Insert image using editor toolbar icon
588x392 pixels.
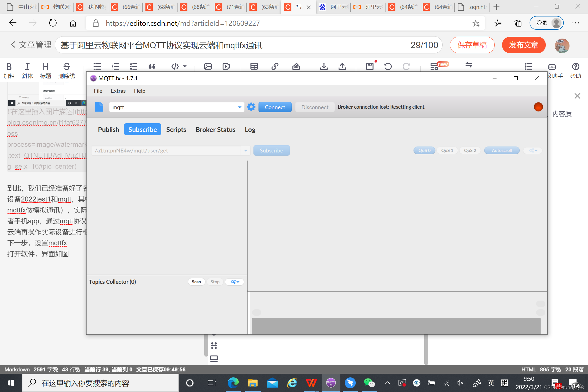[208, 67]
